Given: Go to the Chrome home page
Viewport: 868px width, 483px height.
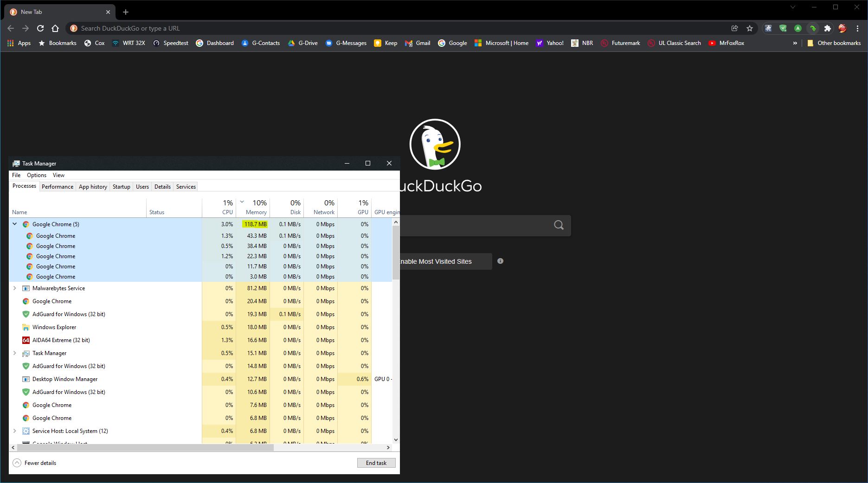Looking at the screenshot, I should click(55, 28).
